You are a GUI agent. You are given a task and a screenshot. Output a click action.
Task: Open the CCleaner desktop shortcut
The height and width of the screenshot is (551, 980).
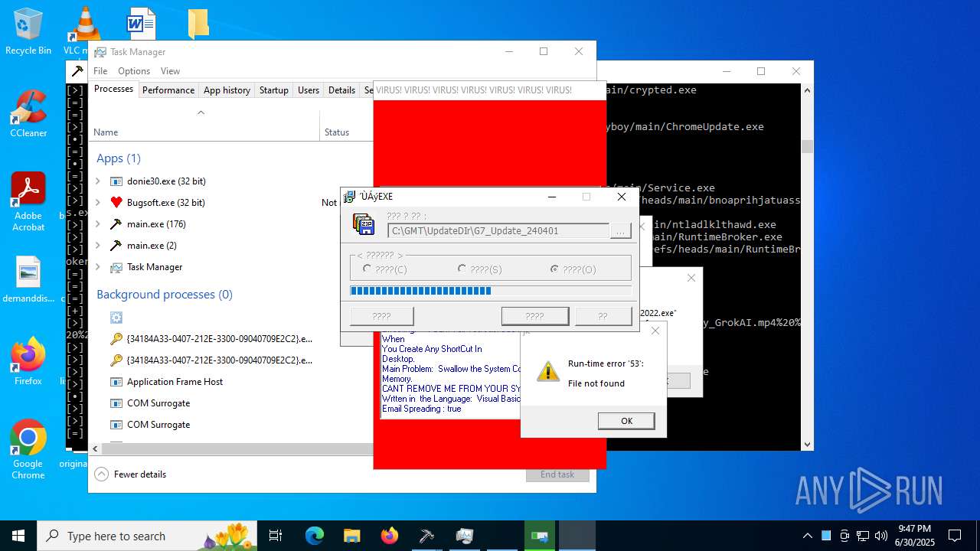28,115
